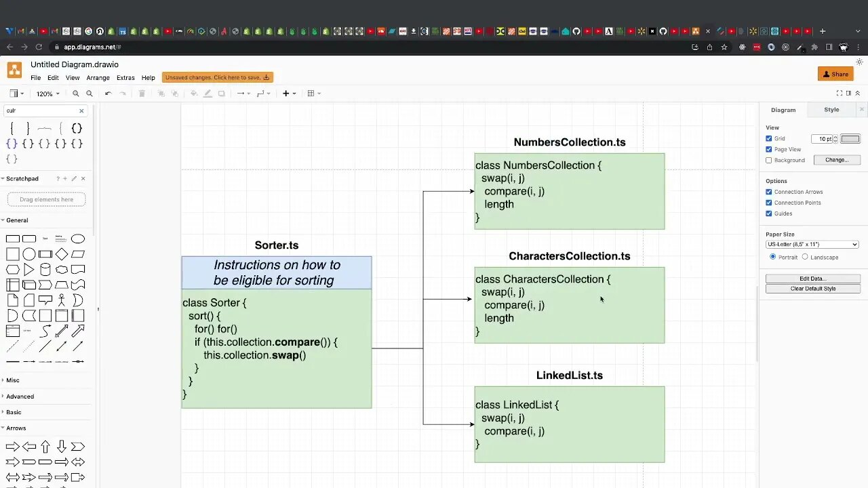The width and height of the screenshot is (868, 488).
Task: Expand the Advanced shapes section
Action: click(18, 396)
